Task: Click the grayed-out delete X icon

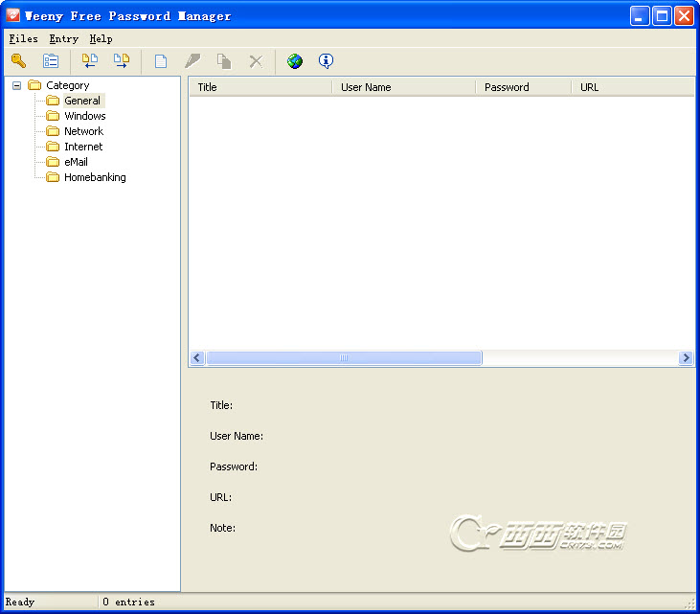Action: [256, 61]
